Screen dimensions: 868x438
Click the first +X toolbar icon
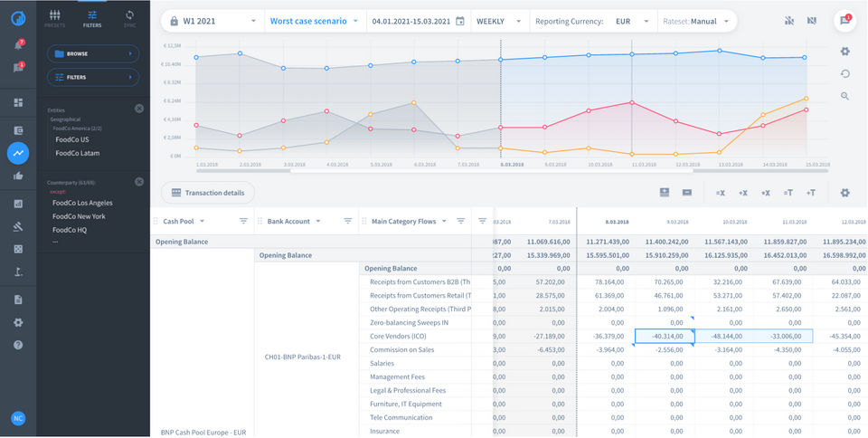[743, 193]
